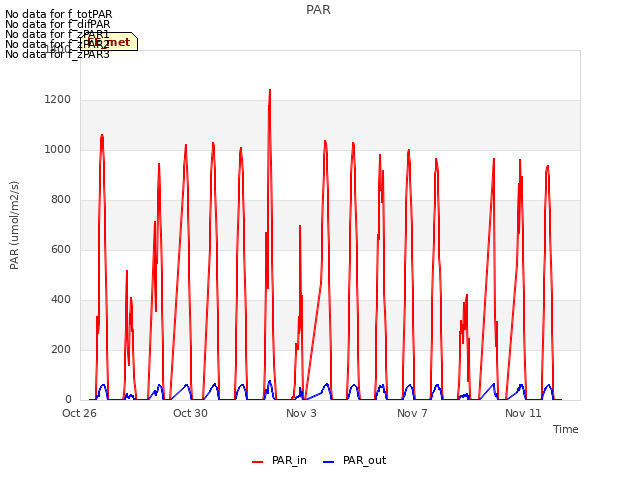The width and height of the screenshot is (640, 480).
Task: Click the 1200 y-axis tick label
Action: coord(58,100)
